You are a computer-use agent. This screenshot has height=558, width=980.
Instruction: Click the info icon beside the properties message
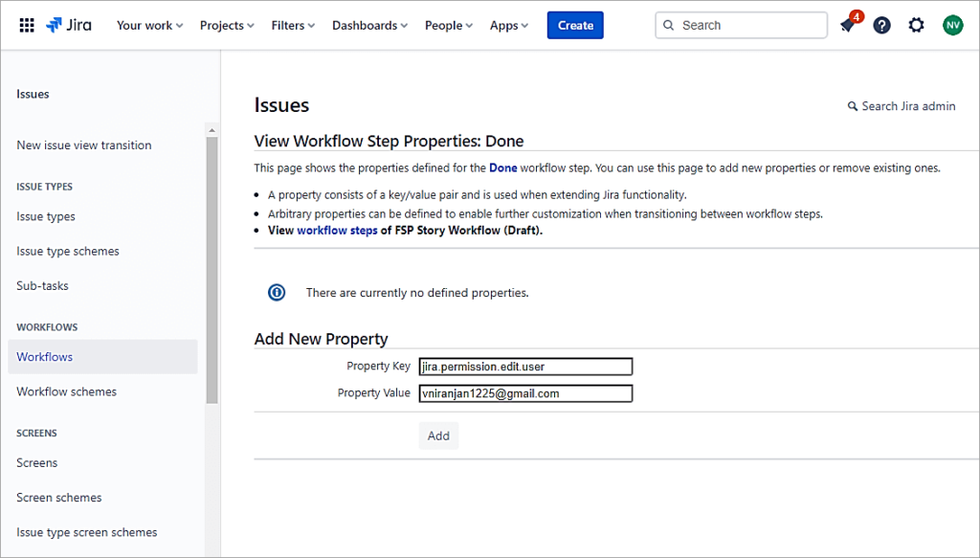(x=277, y=293)
